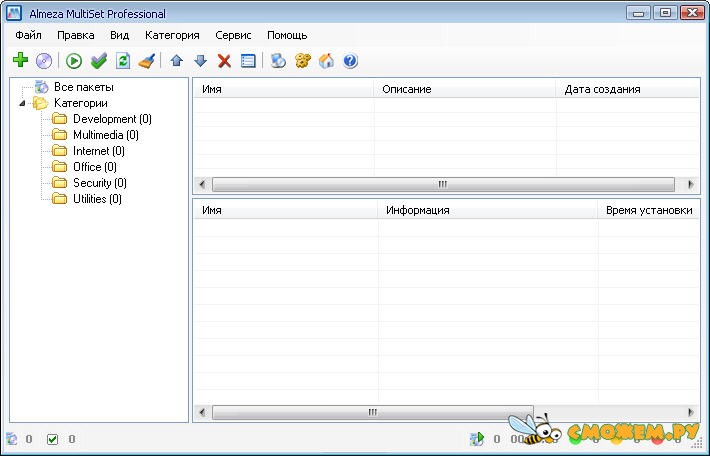This screenshot has width=710, height=456.
Task: Select the Utilities (0) category
Action: tap(97, 199)
